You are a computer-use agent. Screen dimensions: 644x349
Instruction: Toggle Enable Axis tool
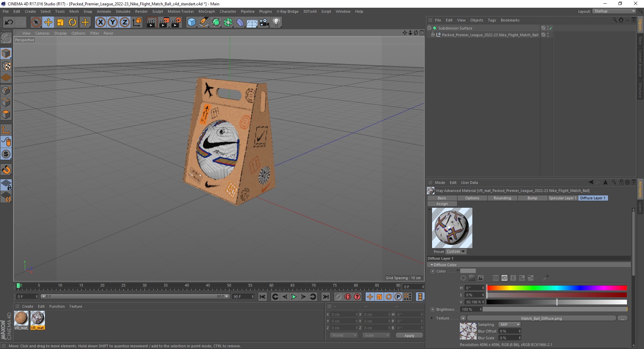pyautogui.click(x=6, y=130)
